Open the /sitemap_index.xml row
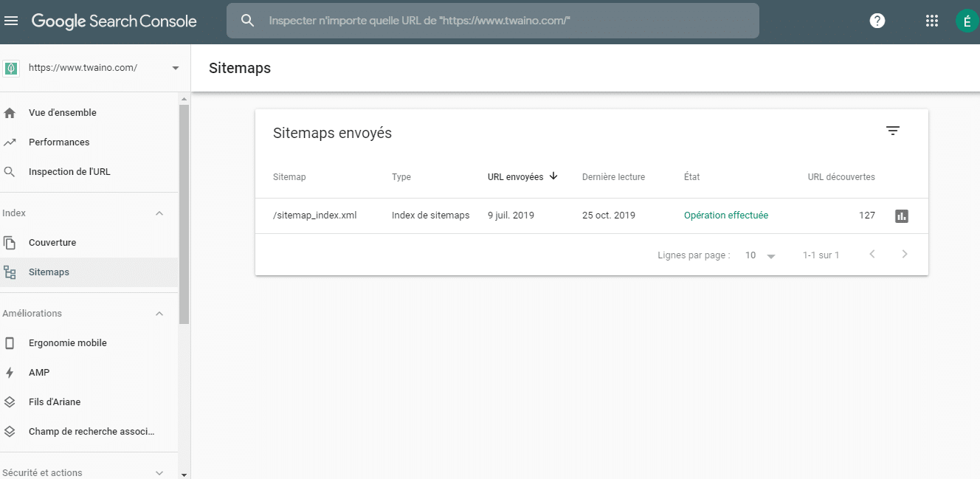Screen dimensions: 980x479 591,216
